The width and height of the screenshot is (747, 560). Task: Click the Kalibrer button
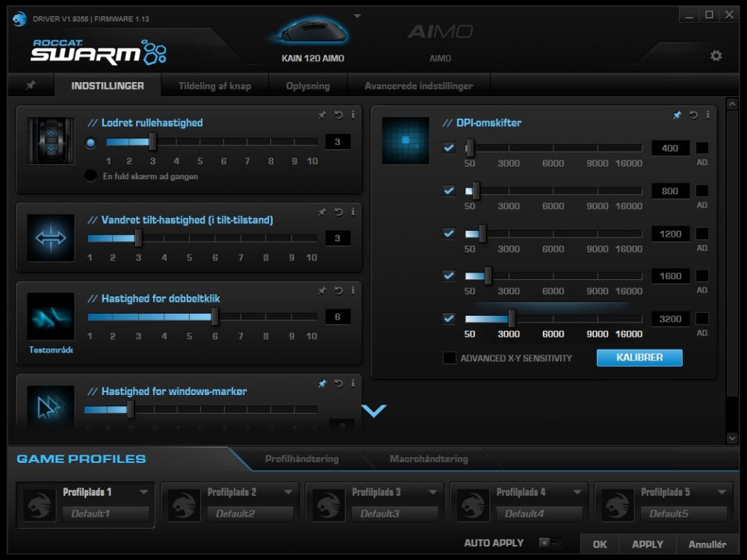click(x=639, y=358)
